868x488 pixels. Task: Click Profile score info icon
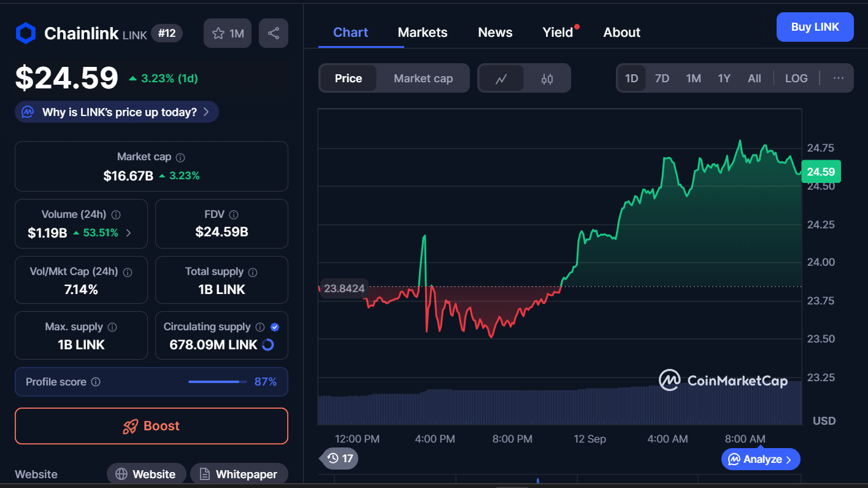click(96, 382)
